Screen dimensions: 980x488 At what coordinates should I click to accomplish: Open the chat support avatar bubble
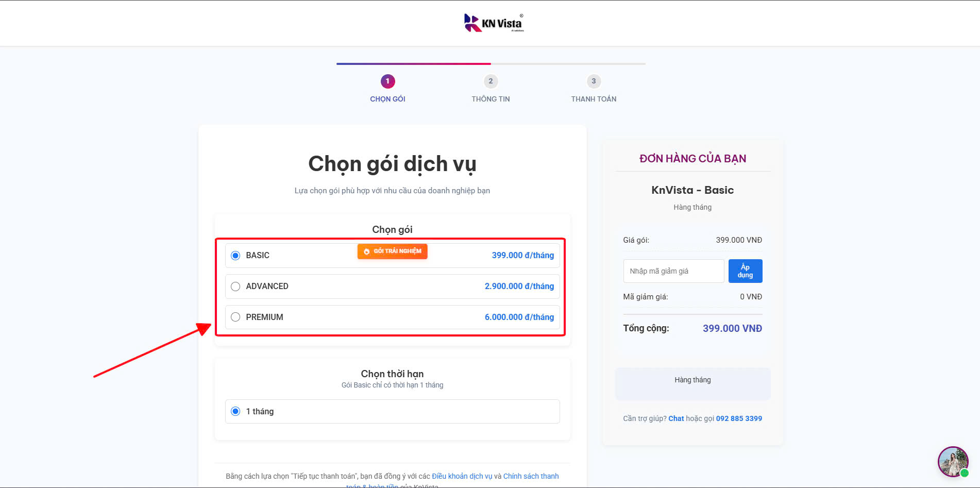click(x=953, y=462)
